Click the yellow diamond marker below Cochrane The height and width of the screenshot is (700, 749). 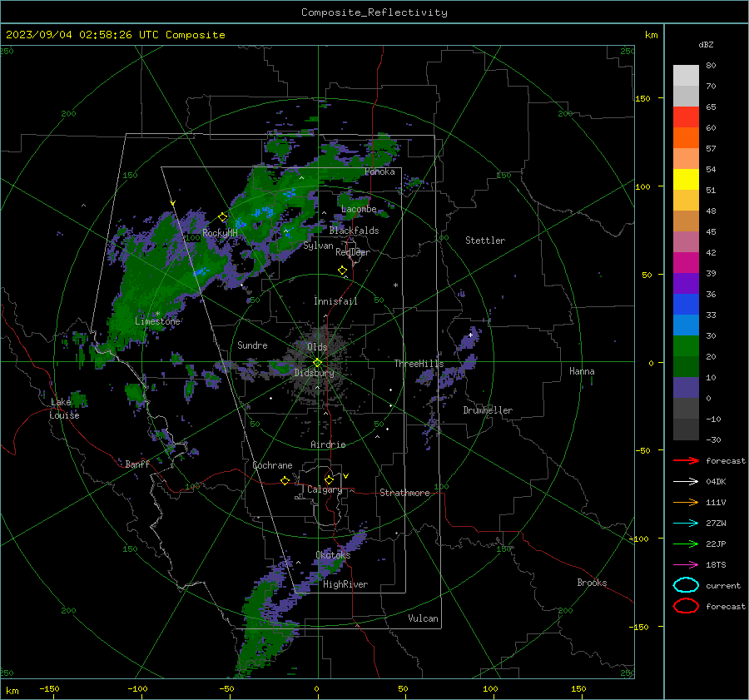pyautogui.click(x=285, y=481)
